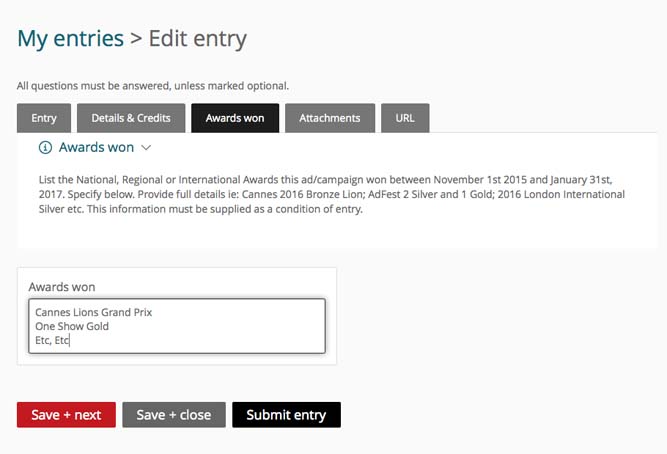This screenshot has width=667, height=454.
Task: Click the Edit entry page heading
Action: [197, 39]
